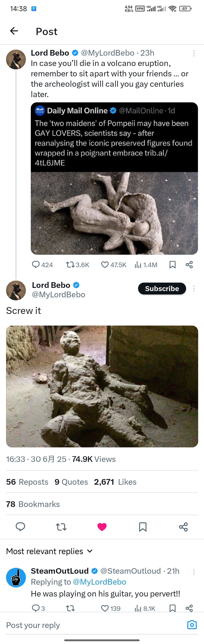This screenshot has width=204, height=644.
Task: Subscribe to Lord Bebo
Action: [x=162, y=288]
